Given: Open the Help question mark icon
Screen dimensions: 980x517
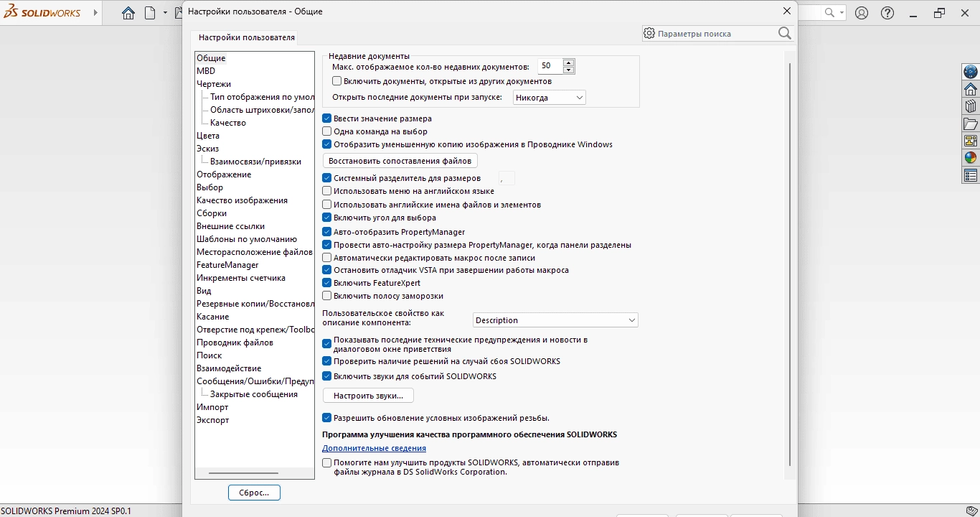Looking at the screenshot, I should (x=887, y=13).
